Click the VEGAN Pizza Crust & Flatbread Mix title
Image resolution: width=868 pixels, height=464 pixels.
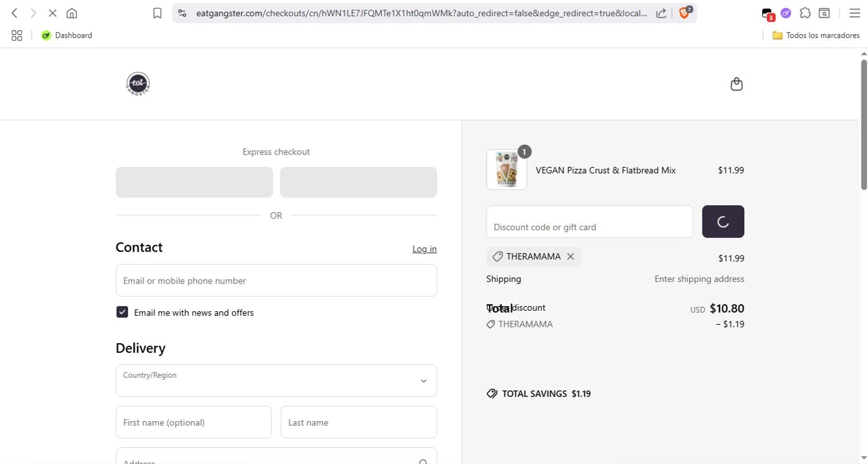(605, 170)
